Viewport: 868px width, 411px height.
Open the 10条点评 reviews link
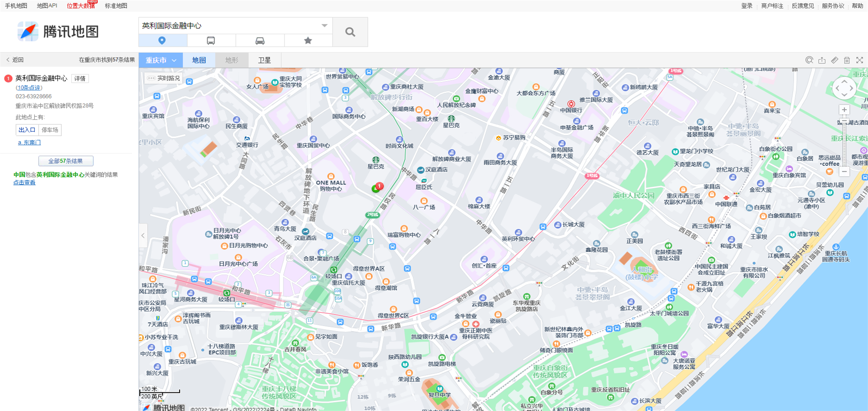point(29,88)
